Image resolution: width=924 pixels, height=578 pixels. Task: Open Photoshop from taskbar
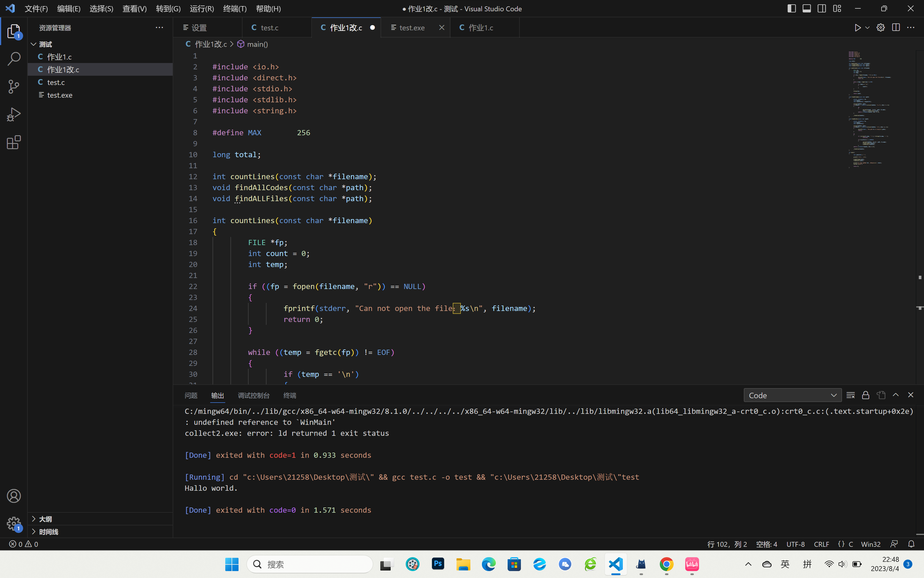tap(438, 564)
